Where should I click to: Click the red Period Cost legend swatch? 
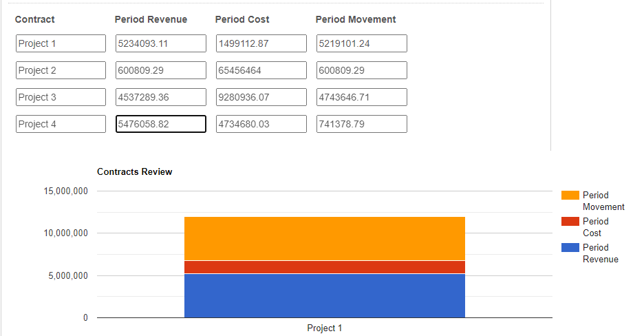click(x=570, y=222)
